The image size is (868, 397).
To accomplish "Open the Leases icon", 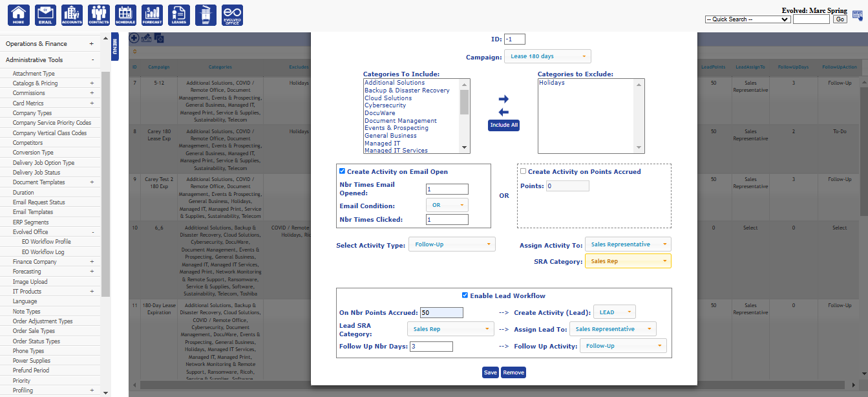I will pyautogui.click(x=178, y=15).
